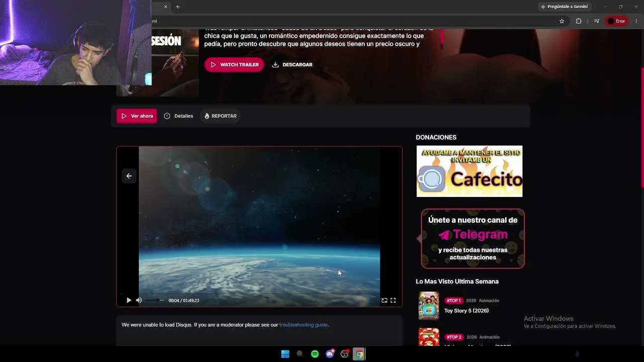The width and height of the screenshot is (644, 362).
Task: Open the Detalles tab
Action: pyautogui.click(x=179, y=116)
